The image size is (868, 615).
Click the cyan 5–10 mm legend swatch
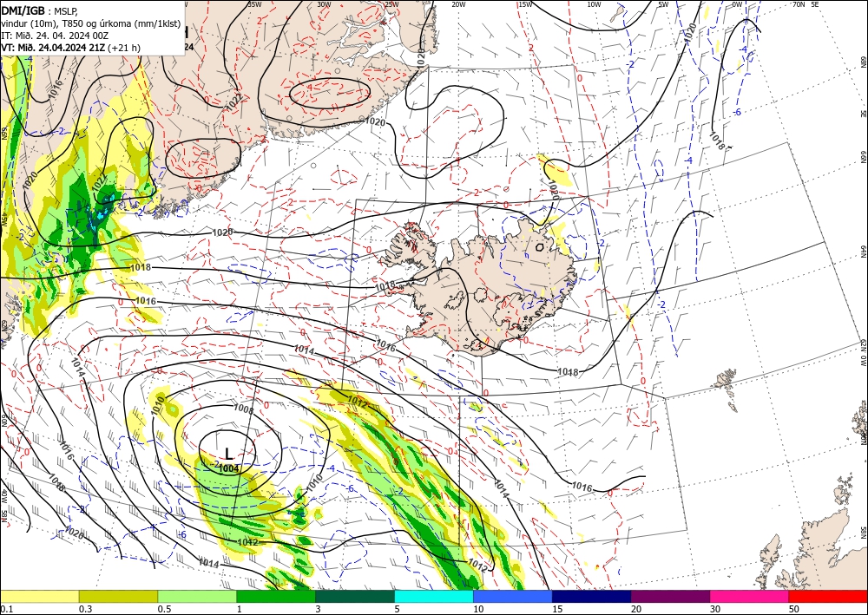pyautogui.click(x=434, y=596)
